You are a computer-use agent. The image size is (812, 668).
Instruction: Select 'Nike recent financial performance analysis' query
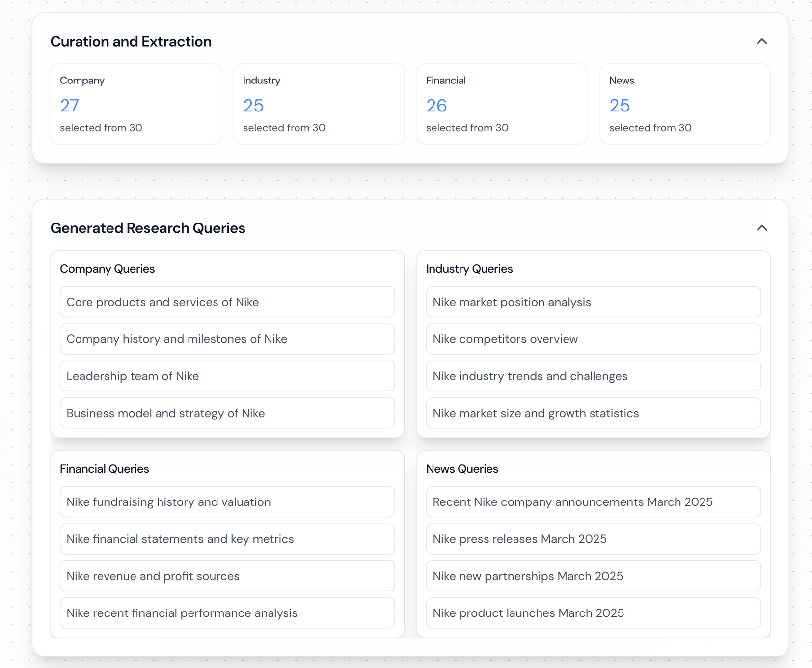[227, 613]
